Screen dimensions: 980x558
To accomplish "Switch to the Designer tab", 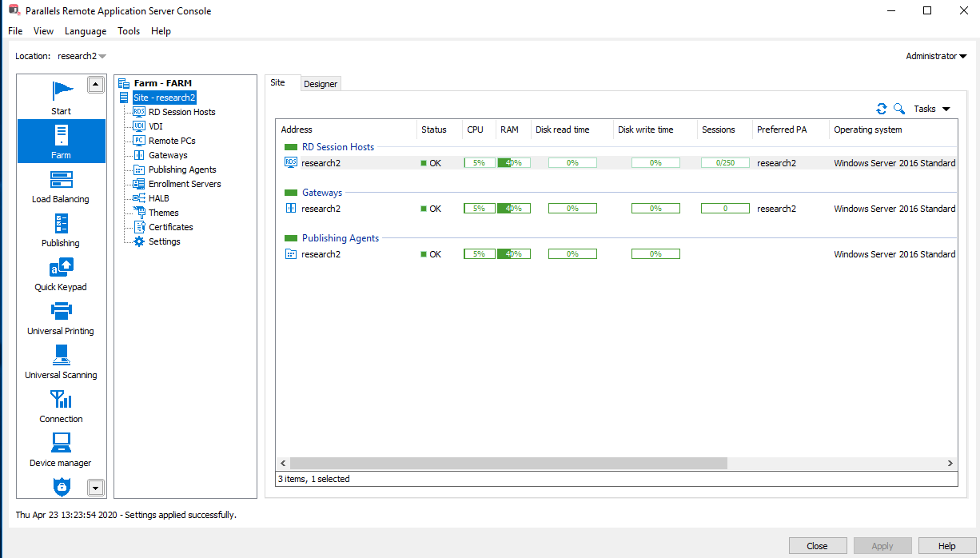I will (321, 84).
